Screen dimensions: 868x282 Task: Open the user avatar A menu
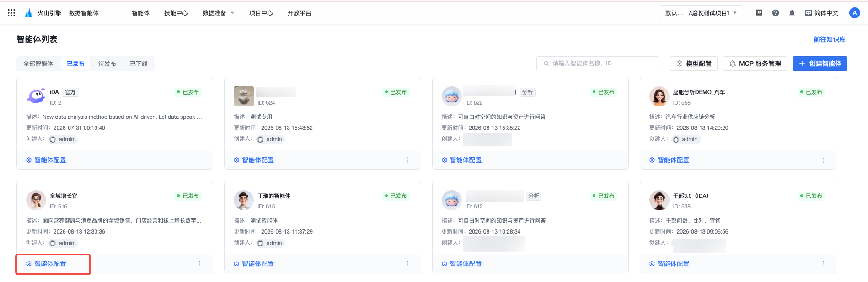(x=854, y=13)
